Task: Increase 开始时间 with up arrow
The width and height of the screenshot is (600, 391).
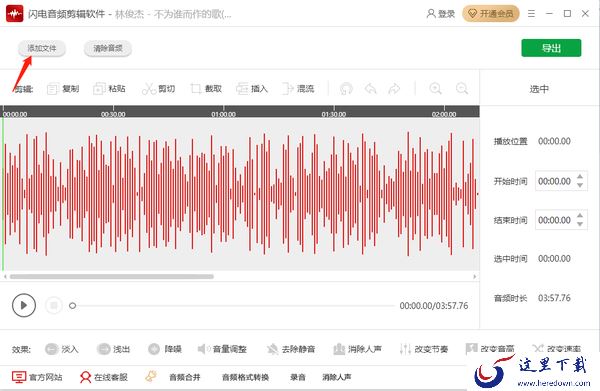Action: (x=580, y=176)
